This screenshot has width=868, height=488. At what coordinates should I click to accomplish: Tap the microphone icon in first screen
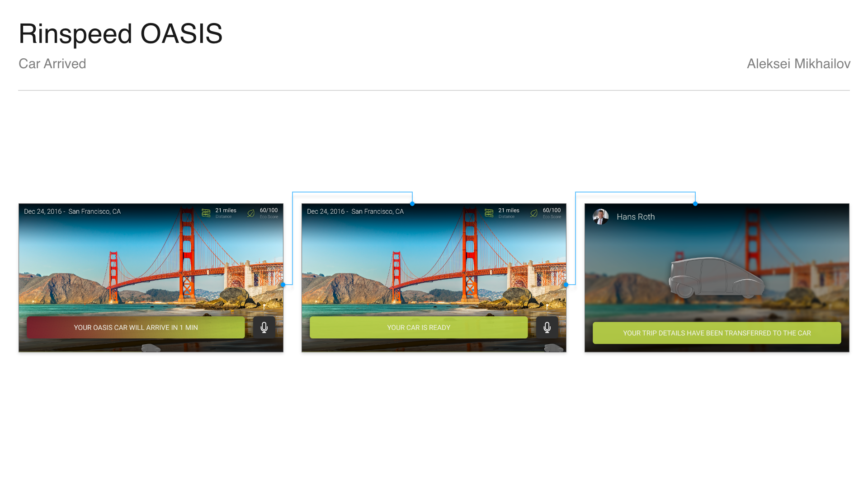click(x=264, y=328)
